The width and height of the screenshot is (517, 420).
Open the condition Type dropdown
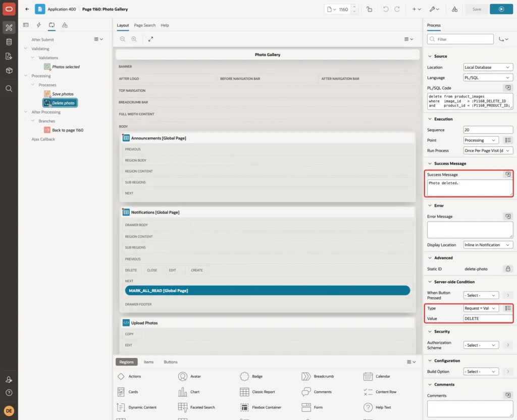point(481,308)
